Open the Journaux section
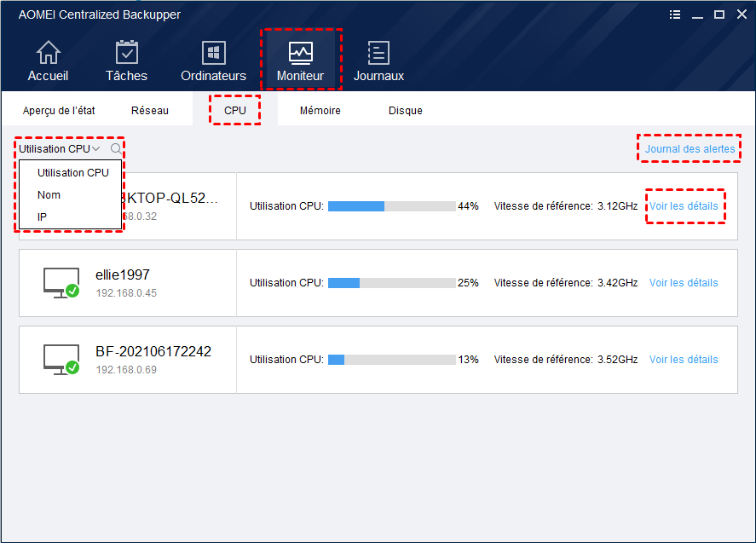This screenshot has width=756, height=543. click(x=378, y=61)
